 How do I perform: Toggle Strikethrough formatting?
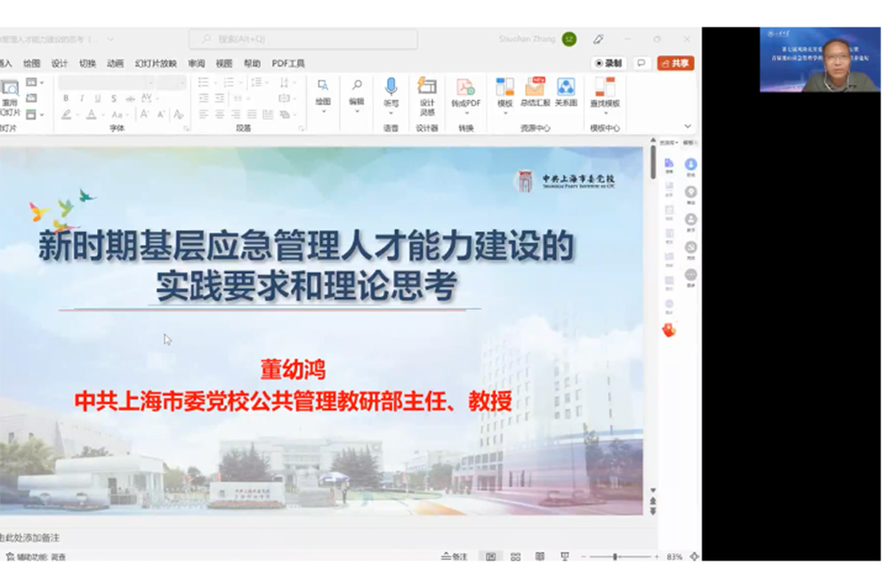[x=130, y=98]
